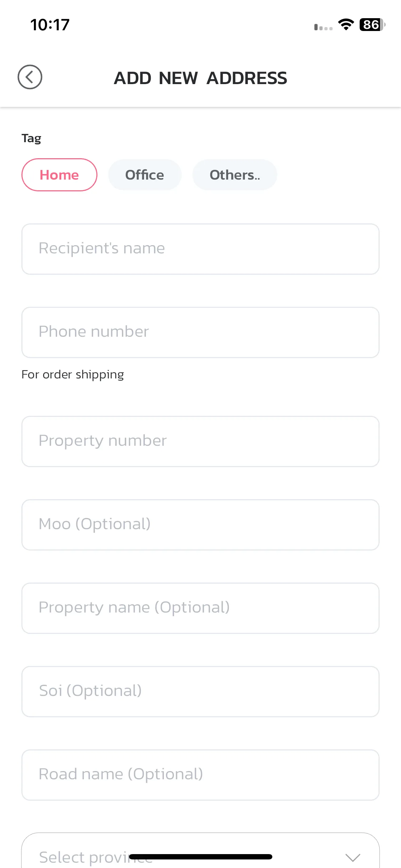The width and height of the screenshot is (401, 868).
Task: Tap the ADD NEW ADDRESS title
Action: click(x=200, y=78)
